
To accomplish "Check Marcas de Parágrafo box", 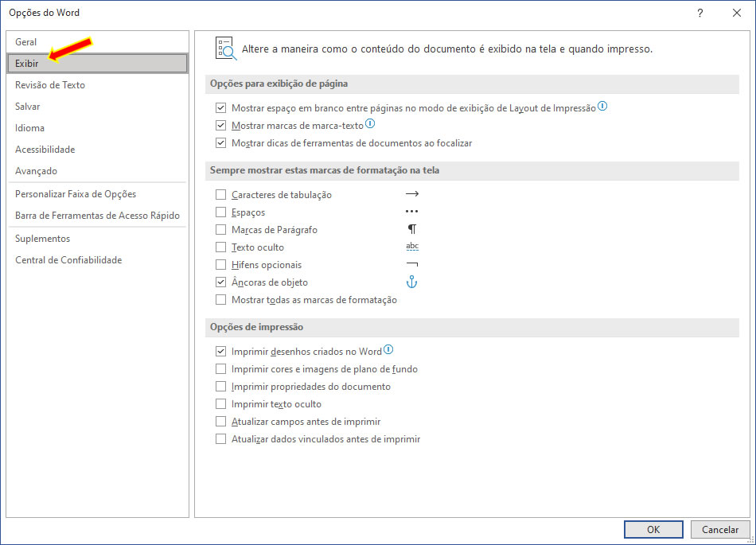I will [x=220, y=229].
